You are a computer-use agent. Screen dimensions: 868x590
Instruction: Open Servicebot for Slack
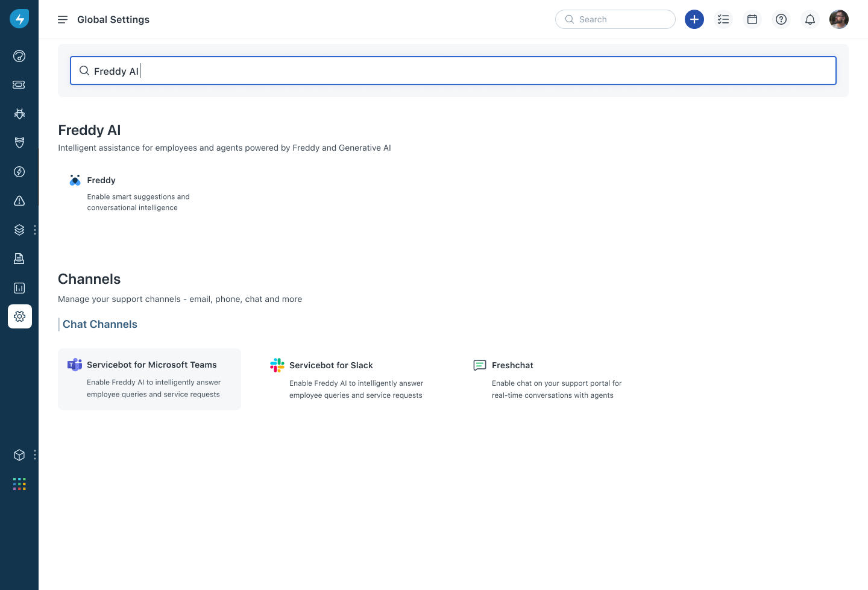click(331, 365)
